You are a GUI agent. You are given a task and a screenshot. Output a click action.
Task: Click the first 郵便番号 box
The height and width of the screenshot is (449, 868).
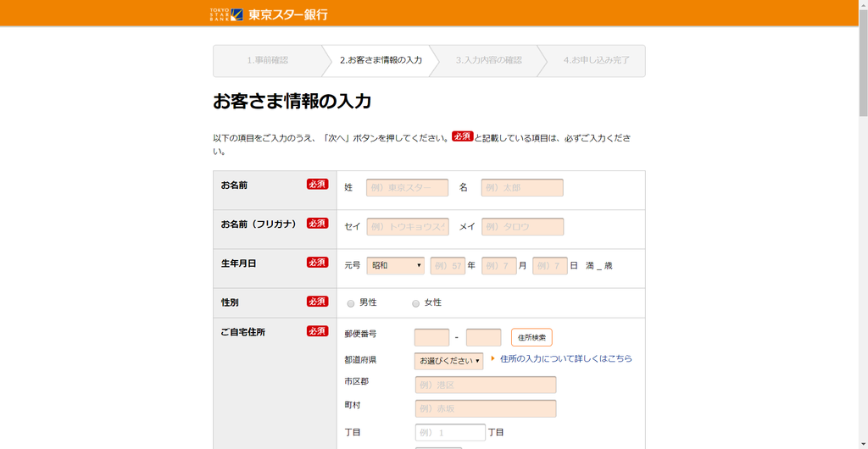pos(431,337)
